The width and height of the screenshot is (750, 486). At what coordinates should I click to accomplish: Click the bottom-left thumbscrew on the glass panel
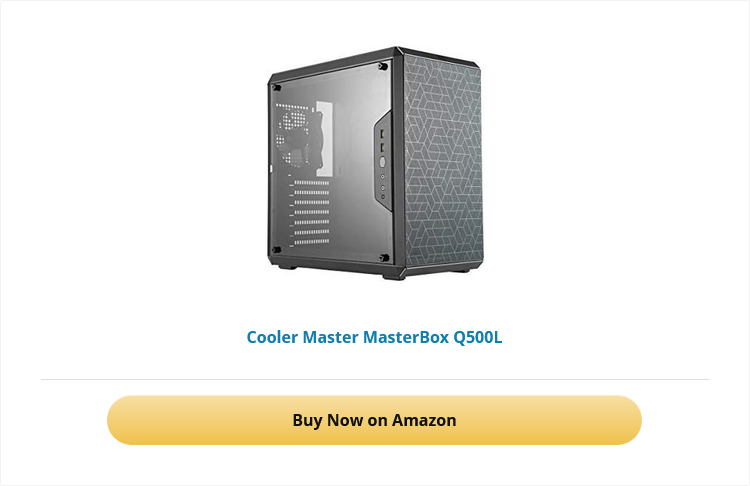276,250
